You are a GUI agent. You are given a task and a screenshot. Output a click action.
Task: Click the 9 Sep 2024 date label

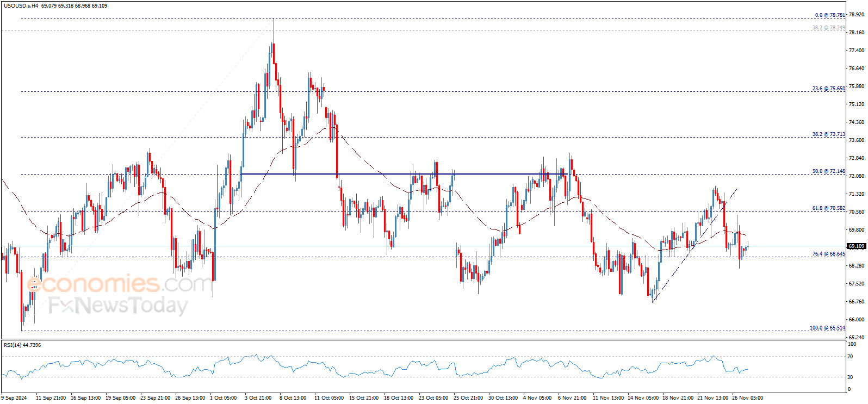tap(14, 398)
